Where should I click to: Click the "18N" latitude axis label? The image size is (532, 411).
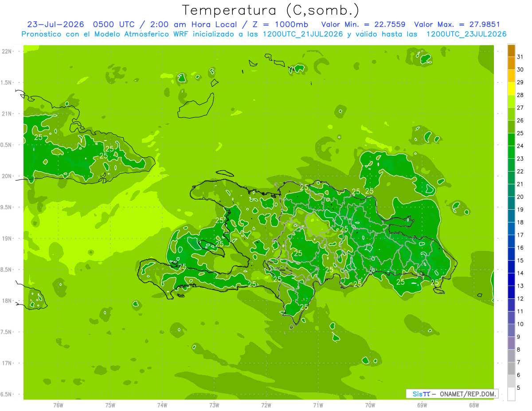pyautogui.click(x=8, y=301)
